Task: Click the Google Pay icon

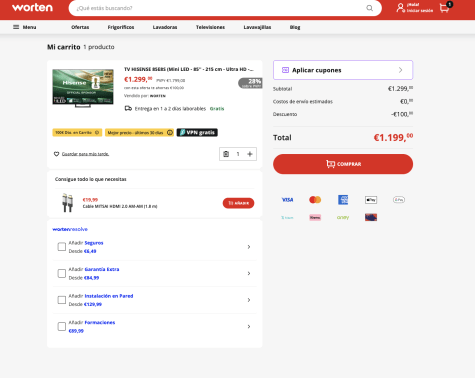Action: click(399, 200)
